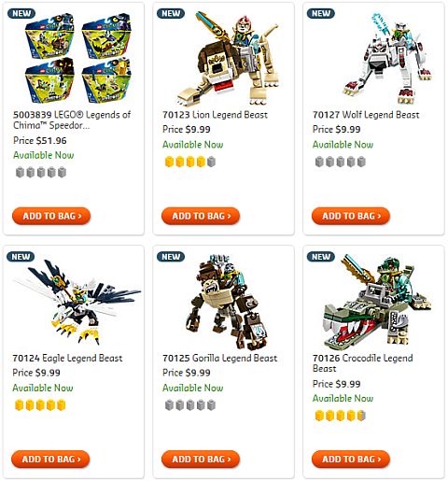Add Chima Speedorz bundle to bag
Image resolution: width=448 pixels, height=481 pixels.
51,216
